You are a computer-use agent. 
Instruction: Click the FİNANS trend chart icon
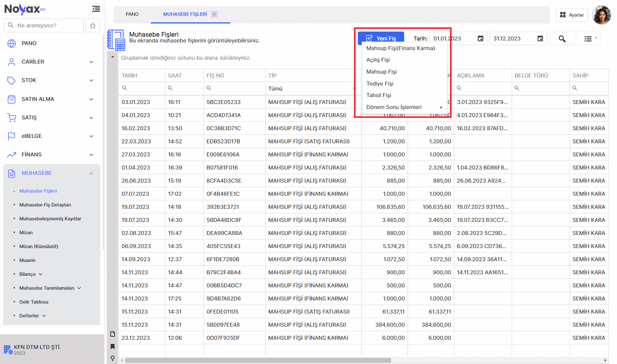point(12,154)
